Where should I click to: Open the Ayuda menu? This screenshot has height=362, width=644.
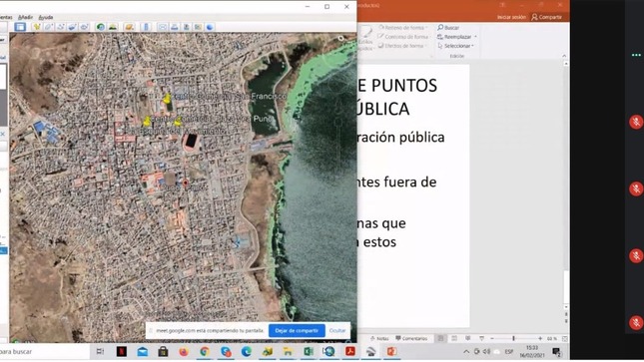click(46, 17)
